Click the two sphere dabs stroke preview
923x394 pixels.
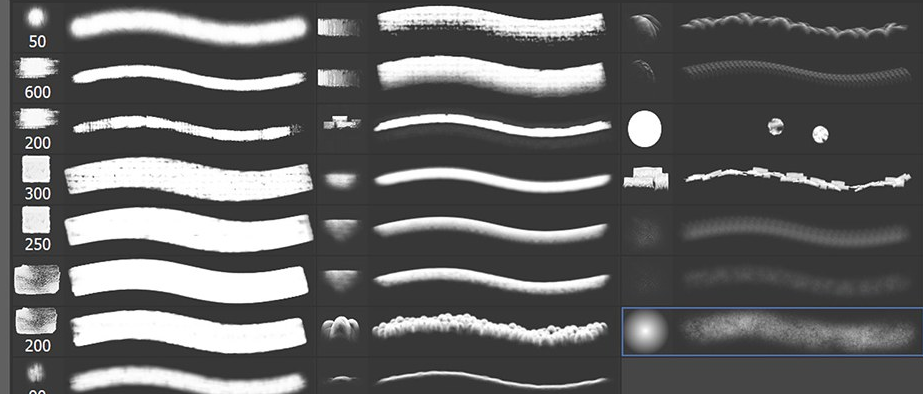(799, 130)
